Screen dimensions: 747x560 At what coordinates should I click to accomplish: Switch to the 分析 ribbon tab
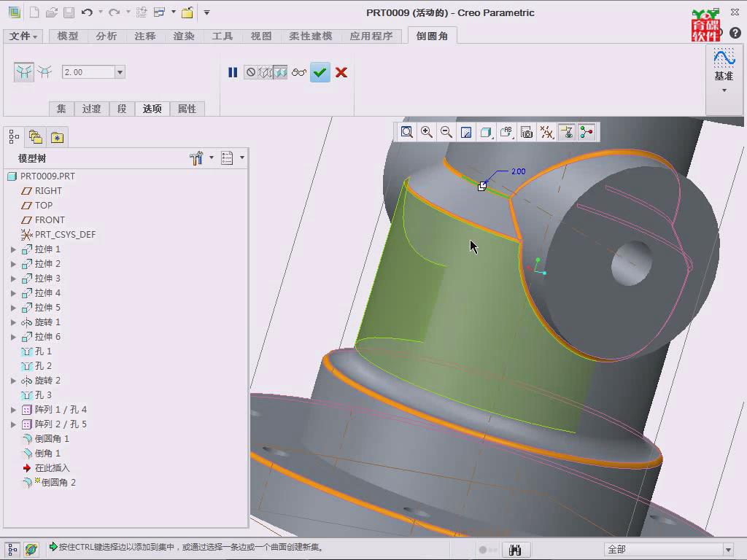click(x=107, y=36)
